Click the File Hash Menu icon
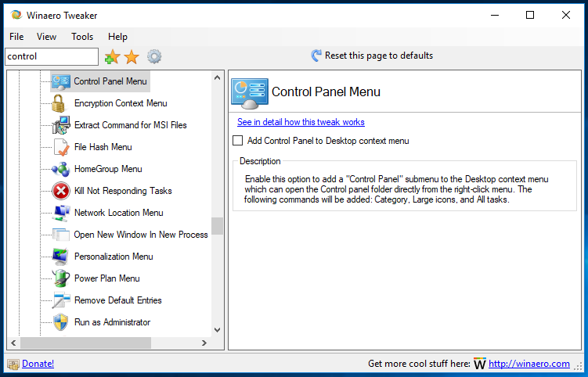This screenshot has width=588, height=377. tap(61, 147)
